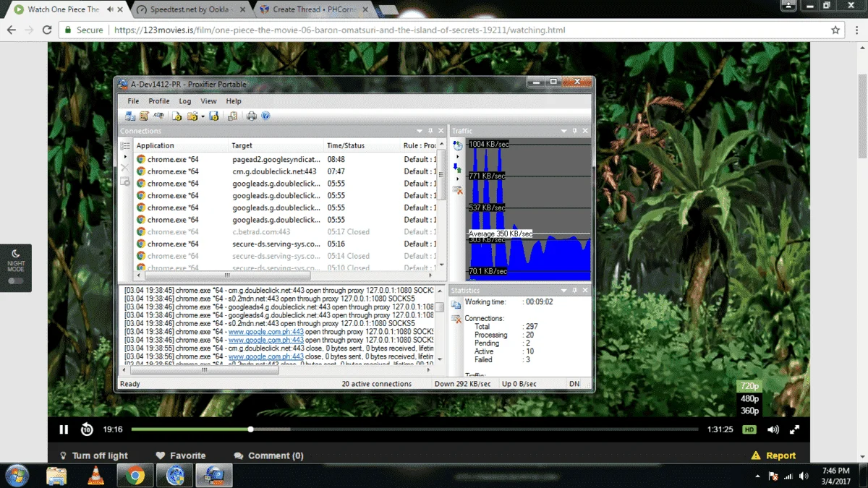Switch to Speedtest.net by Ookla tab
The width and height of the screenshot is (868, 488).
coord(190,9)
